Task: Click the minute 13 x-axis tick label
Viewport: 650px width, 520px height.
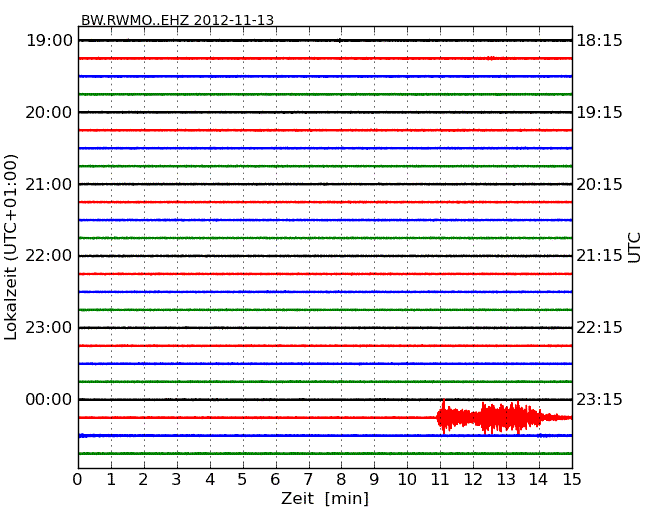Action: click(506, 479)
